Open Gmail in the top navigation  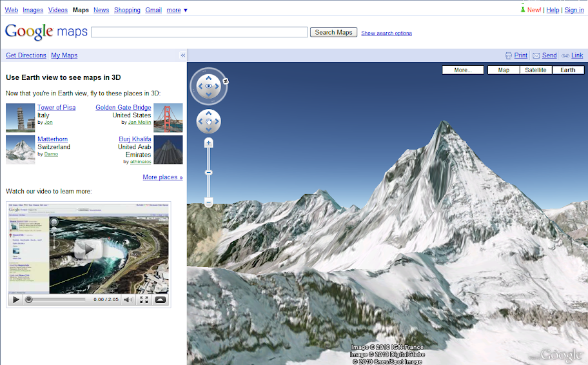click(153, 10)
